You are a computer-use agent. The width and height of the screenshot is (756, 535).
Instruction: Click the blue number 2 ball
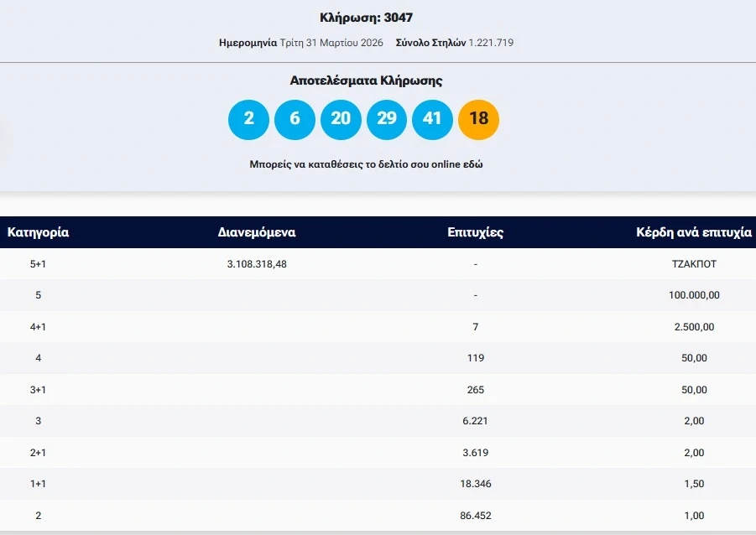[248, 119]
